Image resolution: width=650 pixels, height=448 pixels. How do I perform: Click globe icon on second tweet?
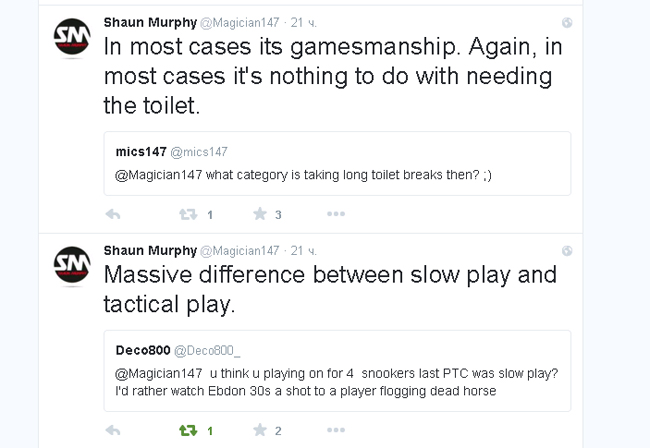pyautogui.click(x=567, y=250)
